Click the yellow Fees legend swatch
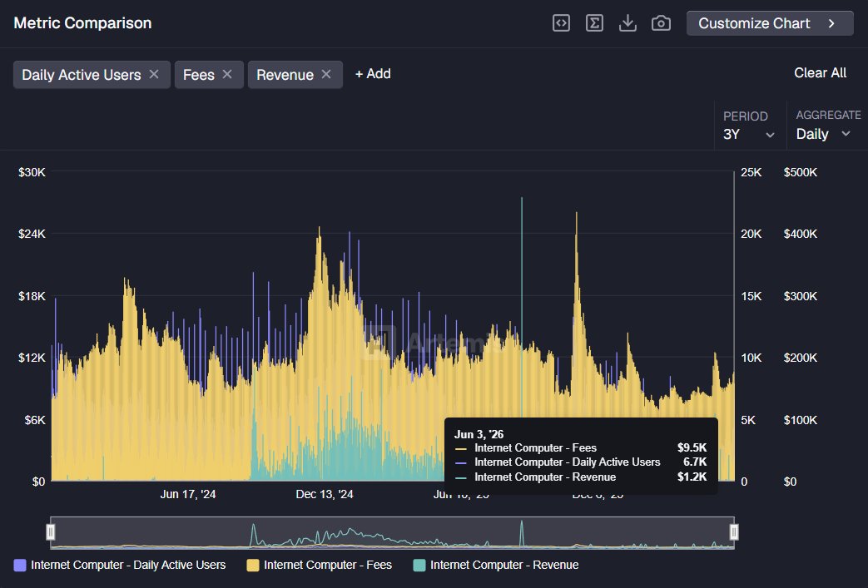 tap(253, 566)
